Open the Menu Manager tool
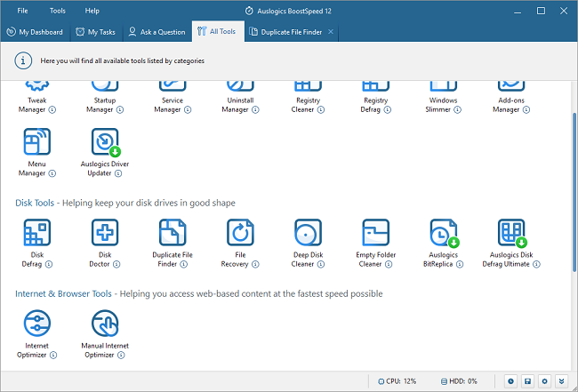 click(36, 141)
